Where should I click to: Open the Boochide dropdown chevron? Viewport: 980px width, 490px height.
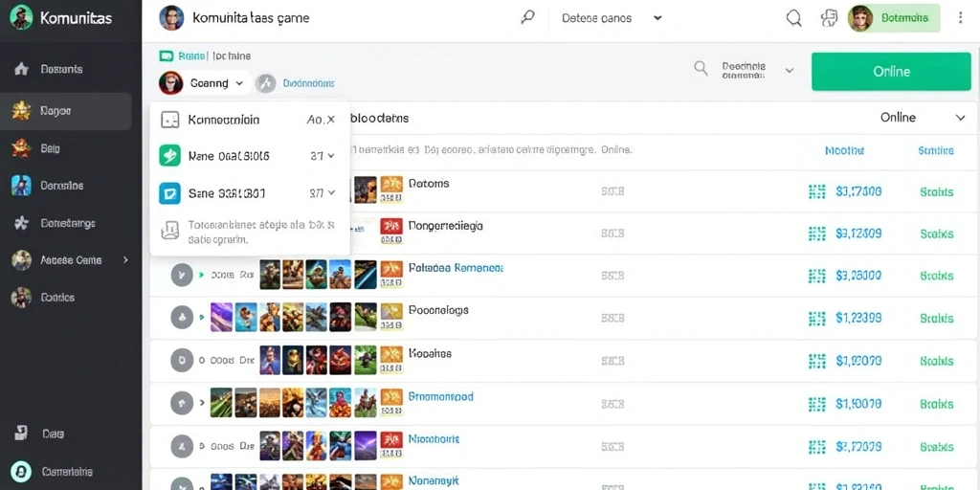point(790,70)
